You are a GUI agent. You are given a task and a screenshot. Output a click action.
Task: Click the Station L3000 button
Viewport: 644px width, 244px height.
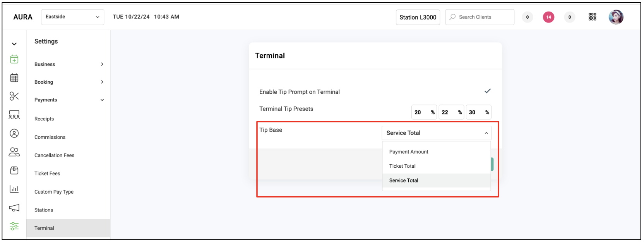[418, 17]
